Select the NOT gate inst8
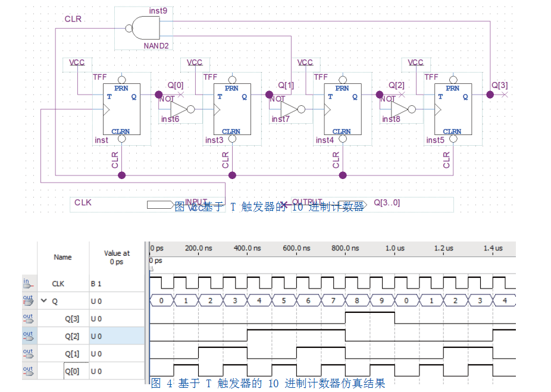Viewport: 551px width, 392px height. point(403,109)
